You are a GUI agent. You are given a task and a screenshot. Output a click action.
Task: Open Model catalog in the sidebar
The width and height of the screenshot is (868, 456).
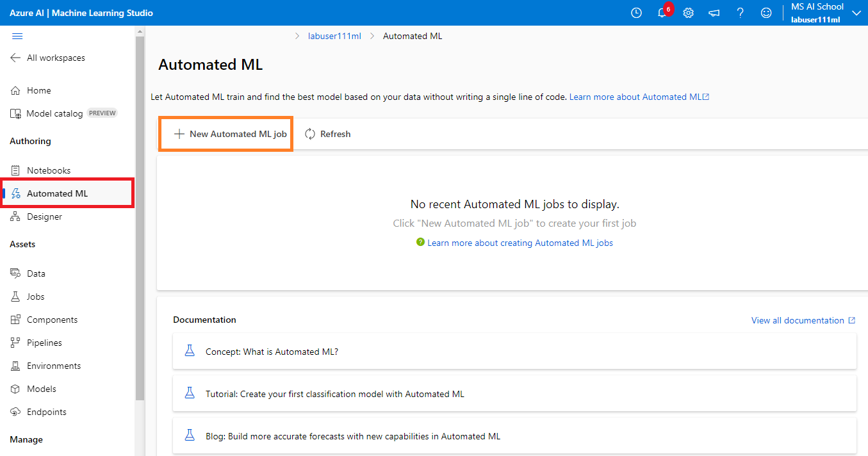pyautogui.click(x=54, y=113)
